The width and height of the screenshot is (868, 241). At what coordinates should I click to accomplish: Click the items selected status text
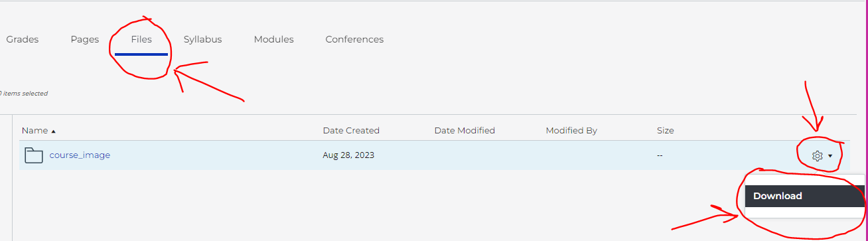coord(24,94)
